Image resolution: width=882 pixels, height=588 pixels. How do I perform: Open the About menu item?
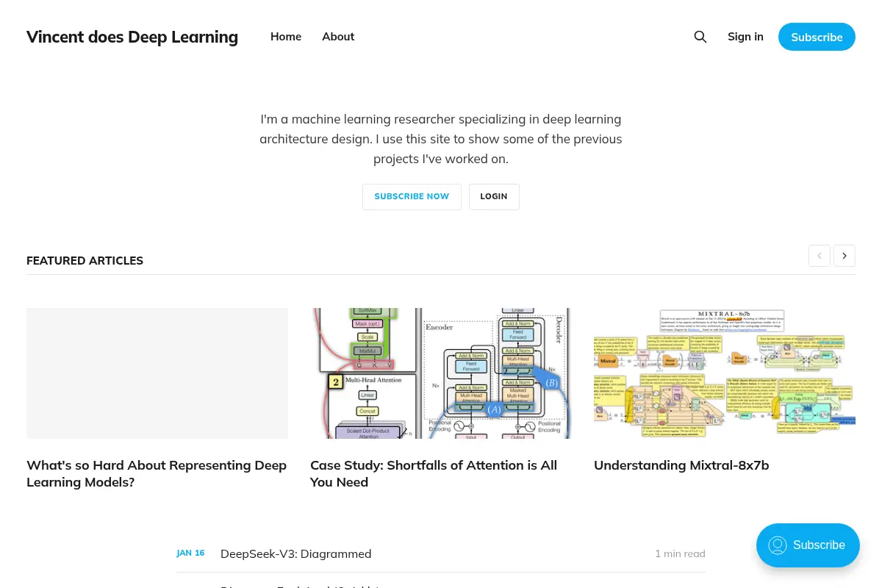338,37
